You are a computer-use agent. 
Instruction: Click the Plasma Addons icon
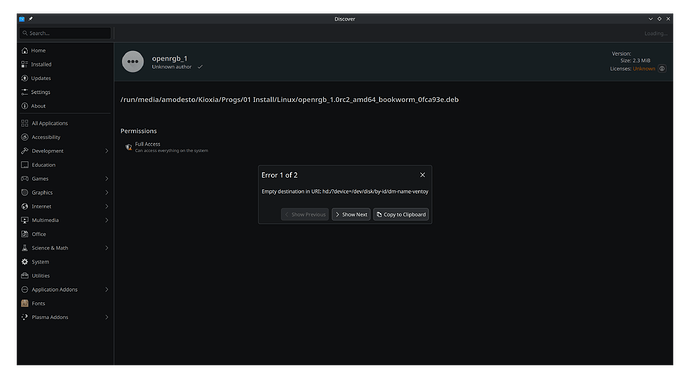coord(25,317)
